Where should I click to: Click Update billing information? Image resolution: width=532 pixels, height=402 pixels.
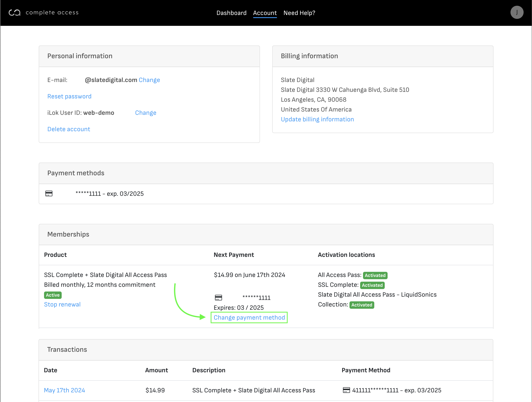point(317,119)
